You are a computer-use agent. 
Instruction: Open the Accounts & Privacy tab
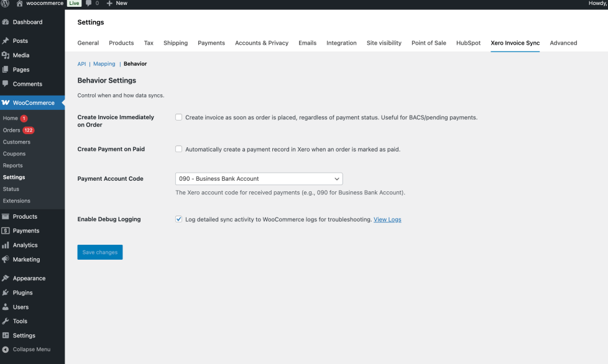coord(262,43)
